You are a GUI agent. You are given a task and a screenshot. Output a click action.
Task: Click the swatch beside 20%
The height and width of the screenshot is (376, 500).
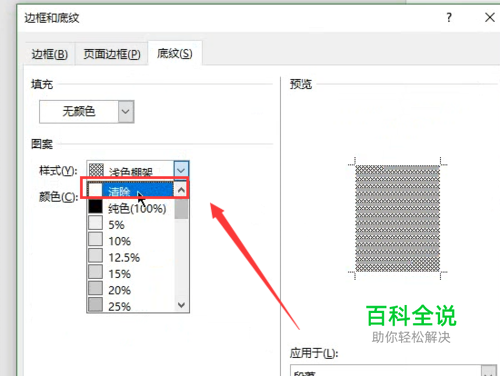95,288
